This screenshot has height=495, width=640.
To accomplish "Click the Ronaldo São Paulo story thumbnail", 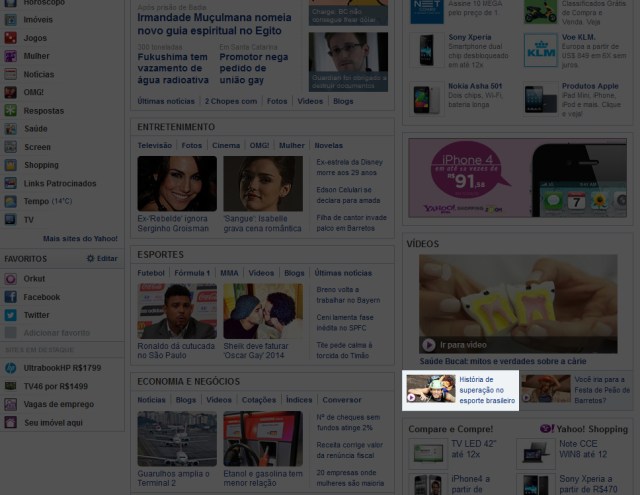I will (177, 311).
